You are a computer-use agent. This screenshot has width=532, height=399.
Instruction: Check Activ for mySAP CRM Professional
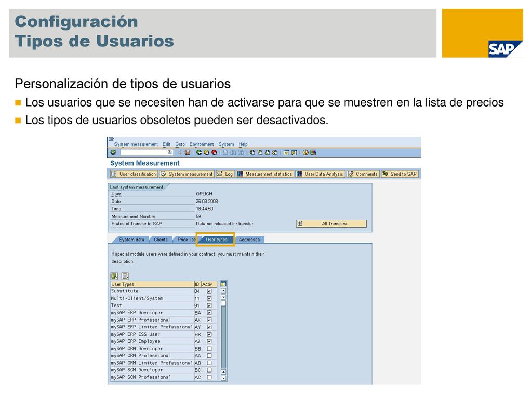[x=209, y=355]
